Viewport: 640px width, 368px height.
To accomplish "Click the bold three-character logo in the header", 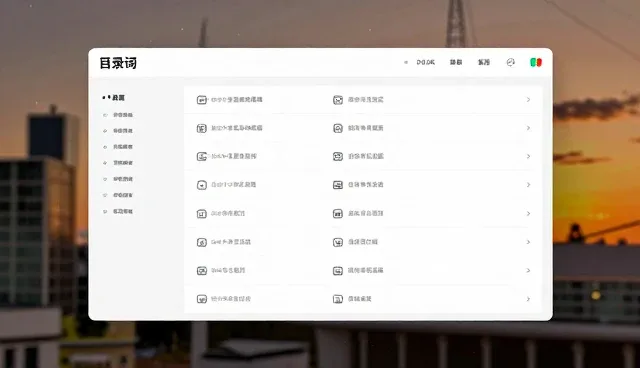I will (118, 63).
